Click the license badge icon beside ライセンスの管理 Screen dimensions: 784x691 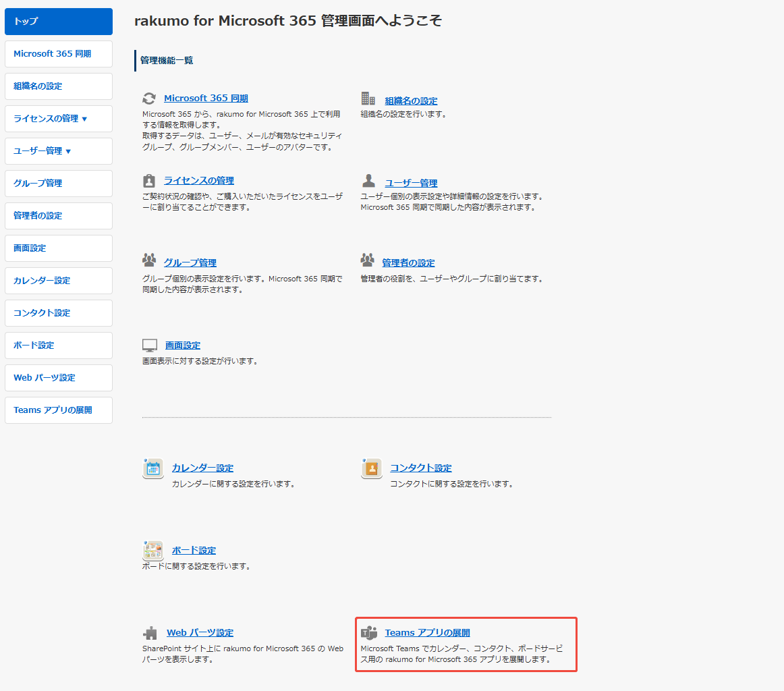tap(149, 180)
